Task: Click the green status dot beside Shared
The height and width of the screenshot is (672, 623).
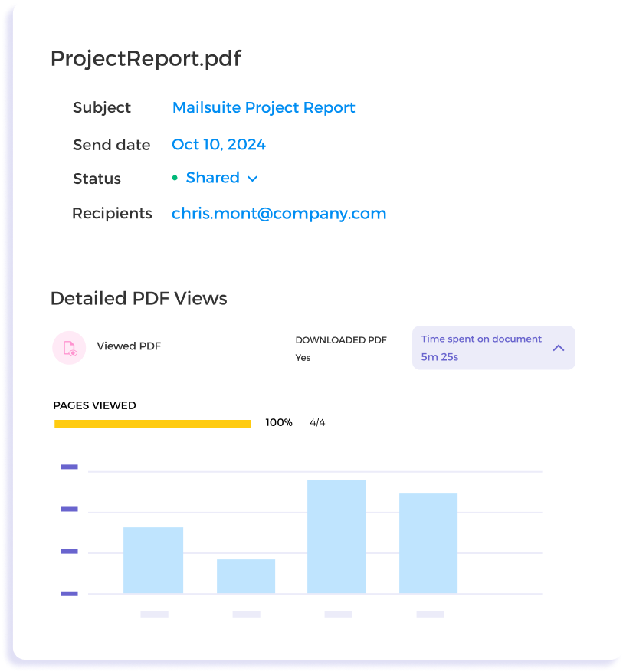Action: click(x=175, y=178)
